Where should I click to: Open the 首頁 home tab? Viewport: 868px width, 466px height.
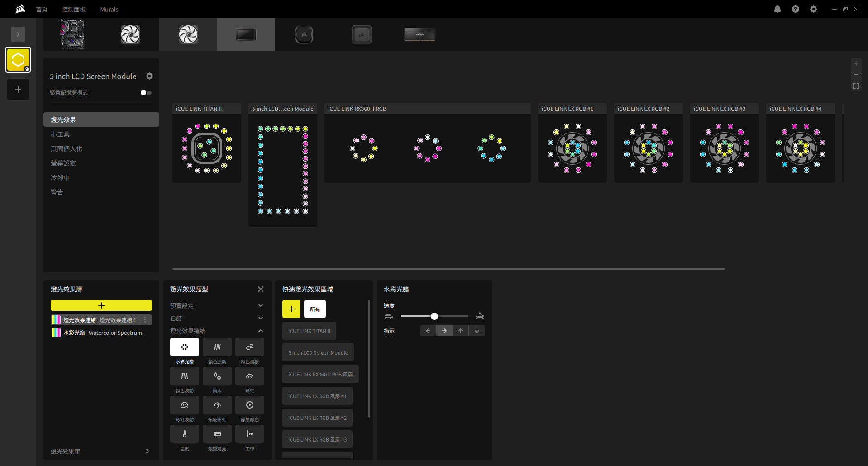point(42,9)
